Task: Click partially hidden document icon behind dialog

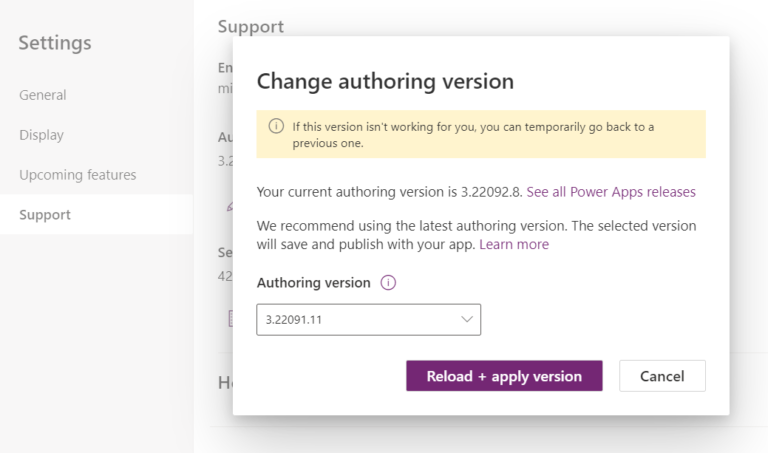Action: click(230, 318)
